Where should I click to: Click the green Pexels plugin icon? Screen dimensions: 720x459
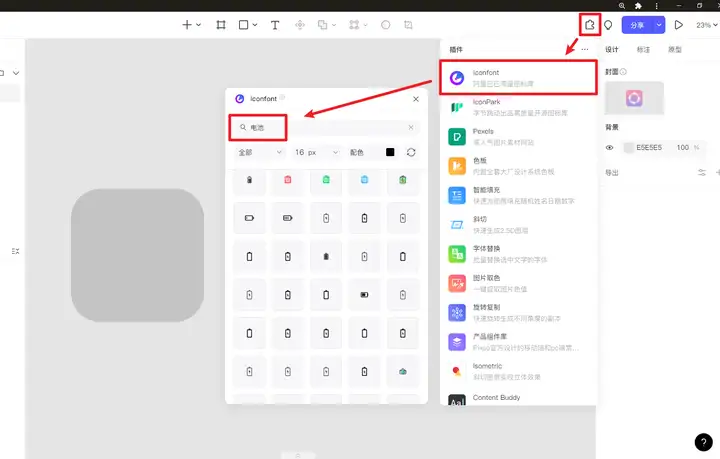click(457, 137)
